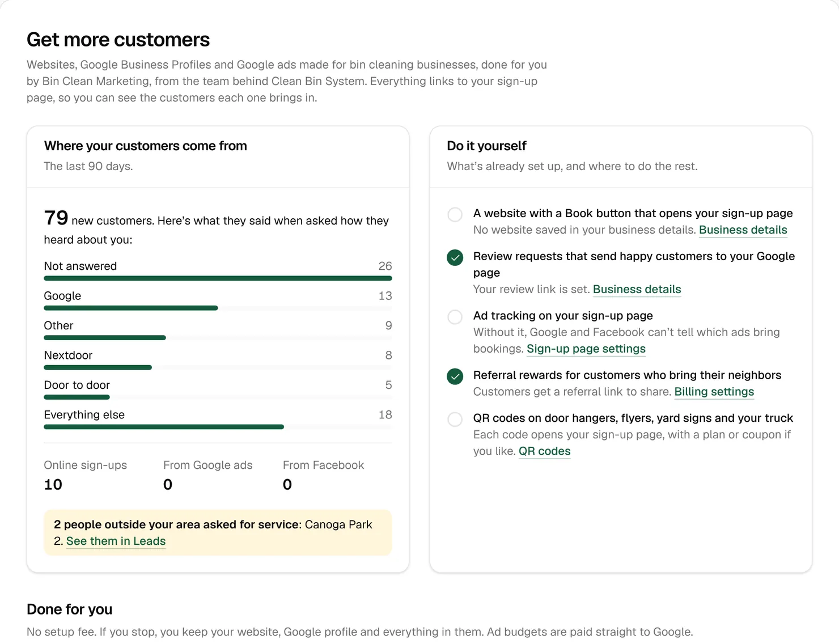The image size is (839, 644).
Task: Click the Everything else progress bar
Action: (218, 427)
